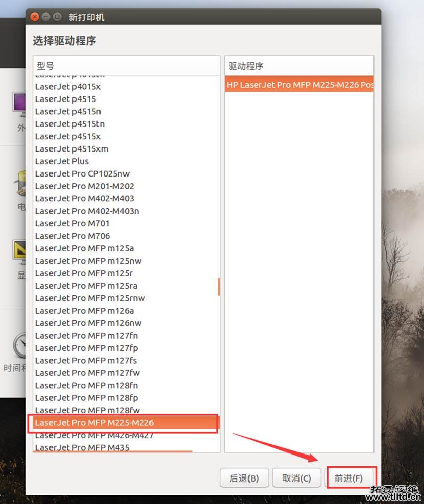Minimize the new printer window

pyautogui.click(x=46, y=17)
